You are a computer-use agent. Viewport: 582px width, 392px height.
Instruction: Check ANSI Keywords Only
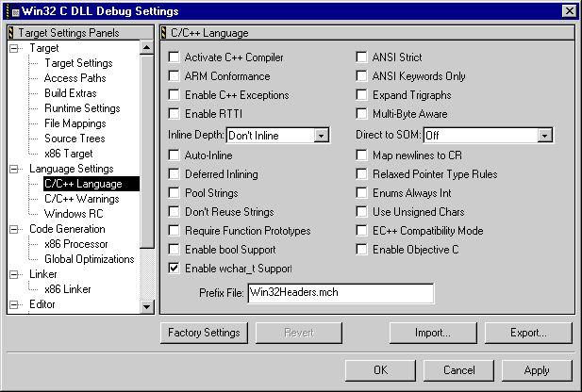(x=361, y=76)
